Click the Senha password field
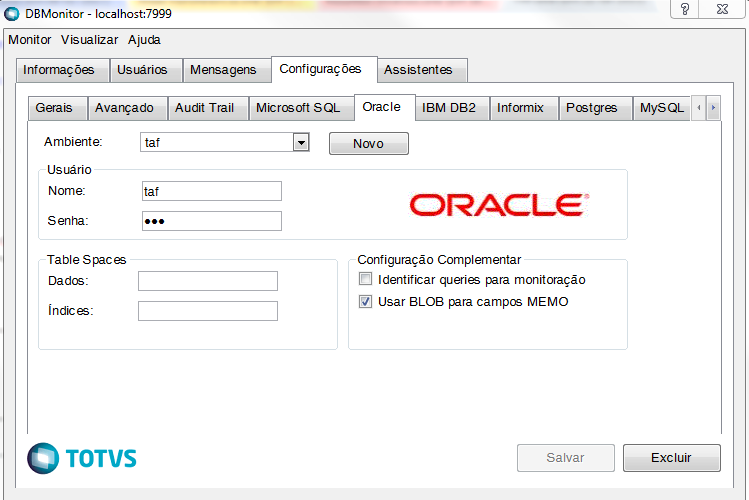This screenshot has width=749, height=500. click(x=212, y=221)
